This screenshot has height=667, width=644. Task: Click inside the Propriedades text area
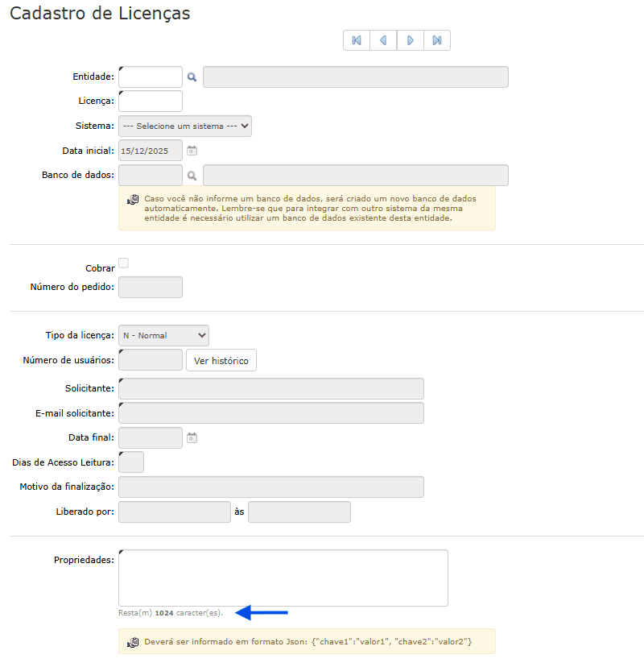(x=283, y=578)
